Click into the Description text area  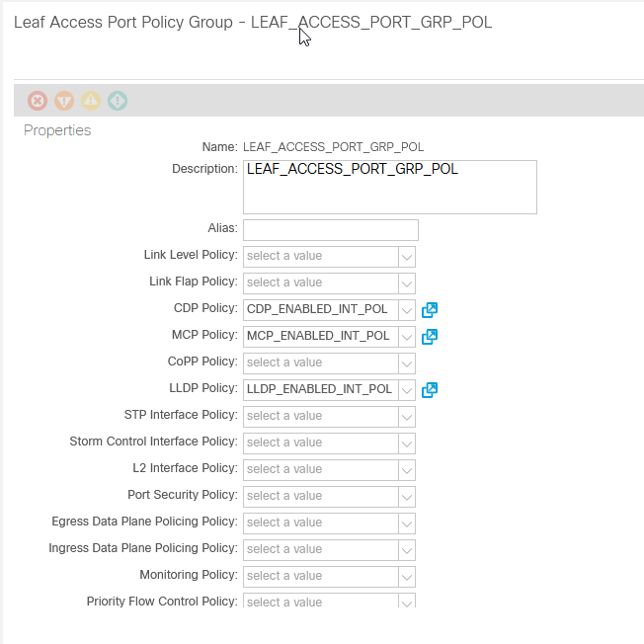[x=389, y=187]
